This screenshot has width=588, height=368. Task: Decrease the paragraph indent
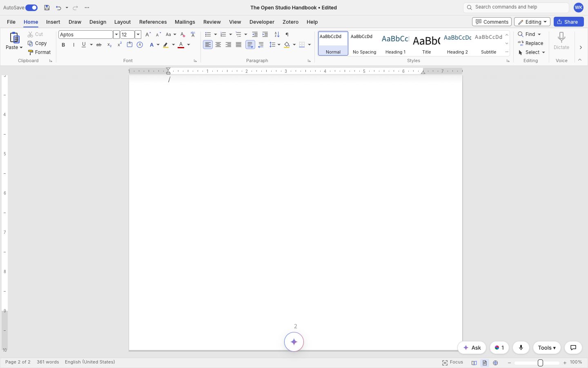pos(255,35)
